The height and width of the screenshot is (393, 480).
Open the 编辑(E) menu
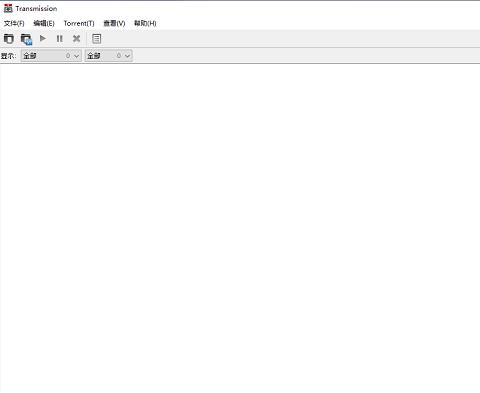(x=44, y=23)
